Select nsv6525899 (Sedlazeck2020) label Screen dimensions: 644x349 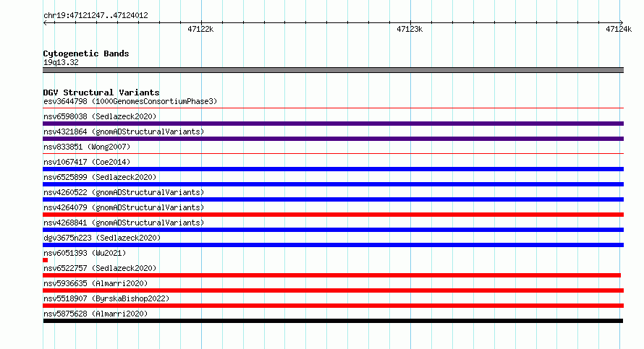click(100, 177)
